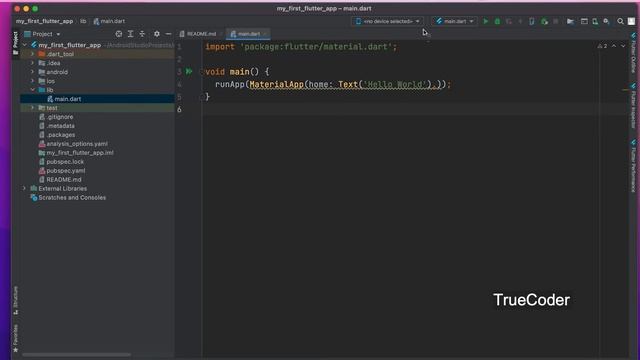Expand the android folder
640x360 pixels.
pyautogui.click(x=33, y=72)
